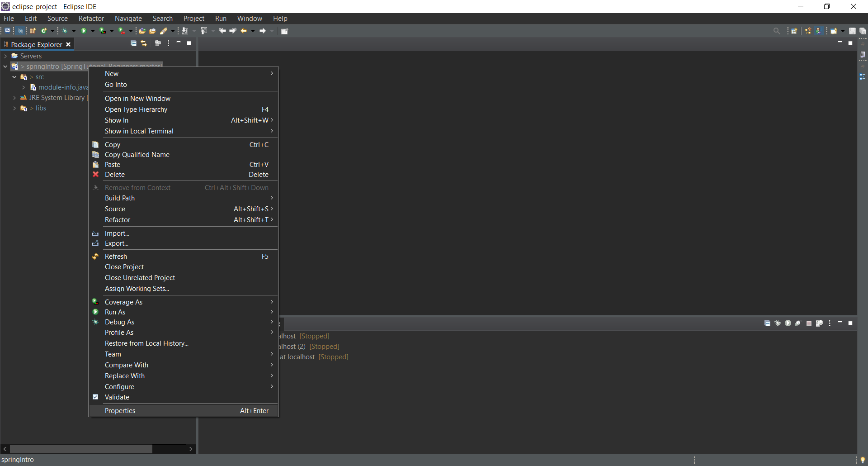Choose Close Project in context menu

(184, 267)
